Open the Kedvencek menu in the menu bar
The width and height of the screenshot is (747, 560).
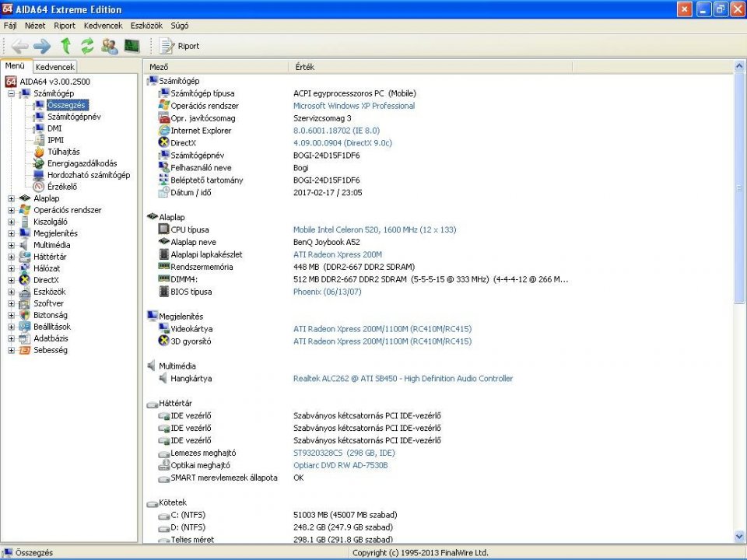(x=103, y=26)
